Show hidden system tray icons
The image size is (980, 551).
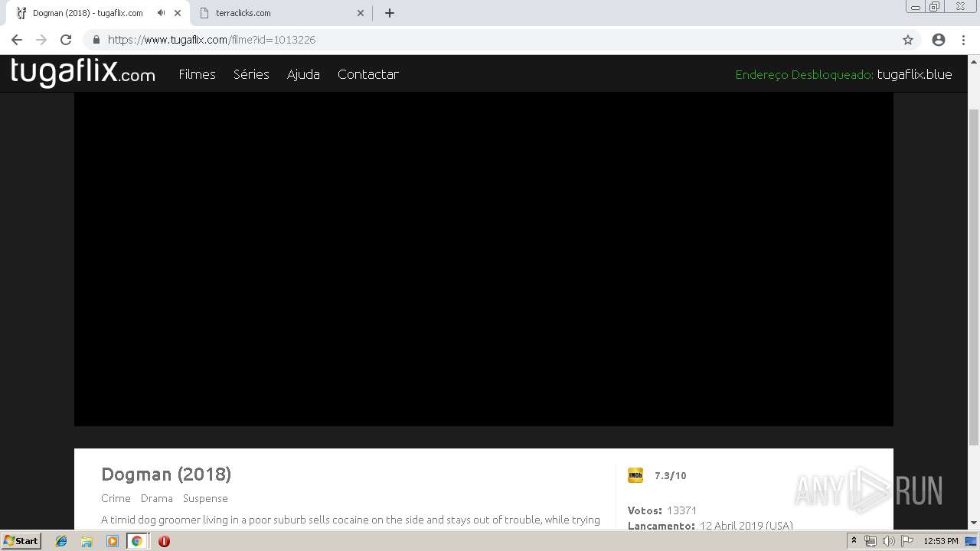tap(854, 541)
